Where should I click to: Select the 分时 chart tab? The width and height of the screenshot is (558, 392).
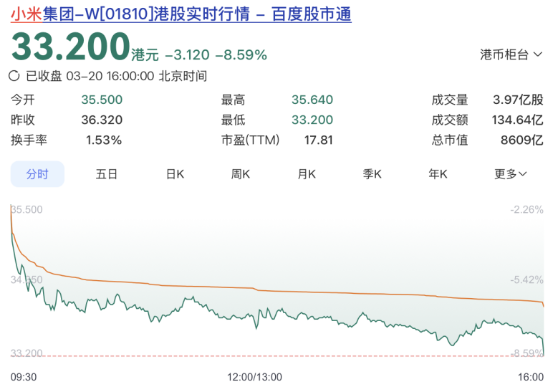click(37, 174)
